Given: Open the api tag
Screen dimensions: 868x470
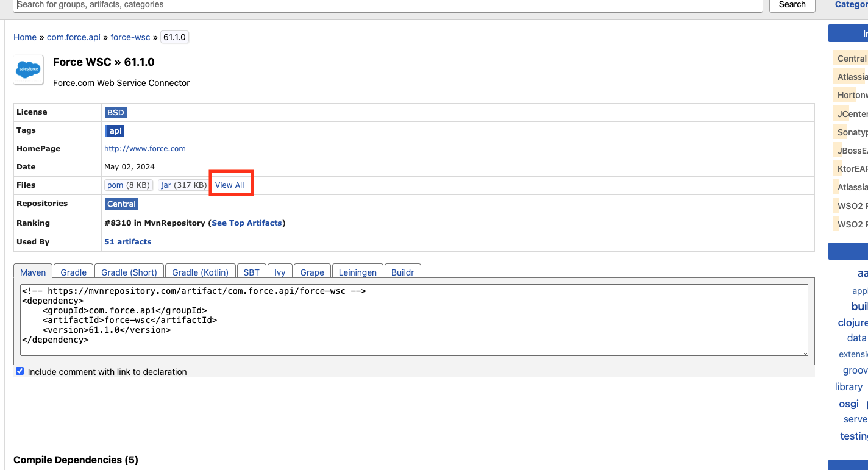Looking at the screenshot, I should pyautogui.click(x=114, y=130).
